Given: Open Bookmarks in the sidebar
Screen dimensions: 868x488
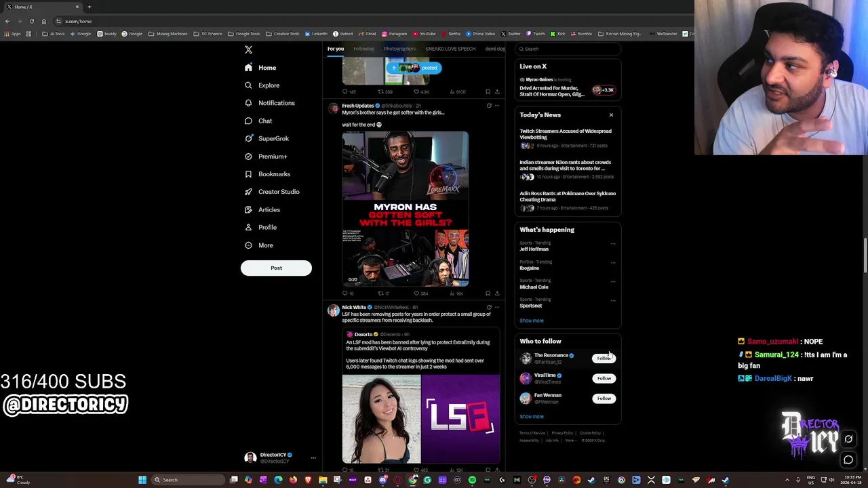Looking at the screenshot, I should point(267,174).
